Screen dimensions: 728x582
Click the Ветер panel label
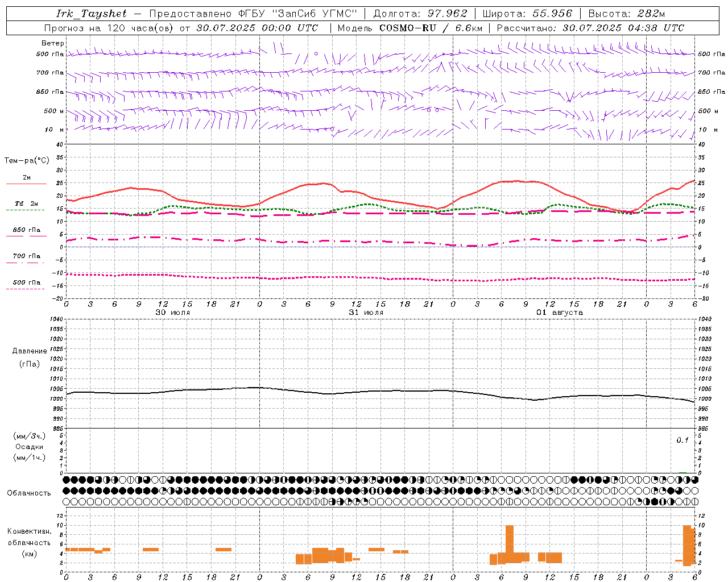click(53, 43)
